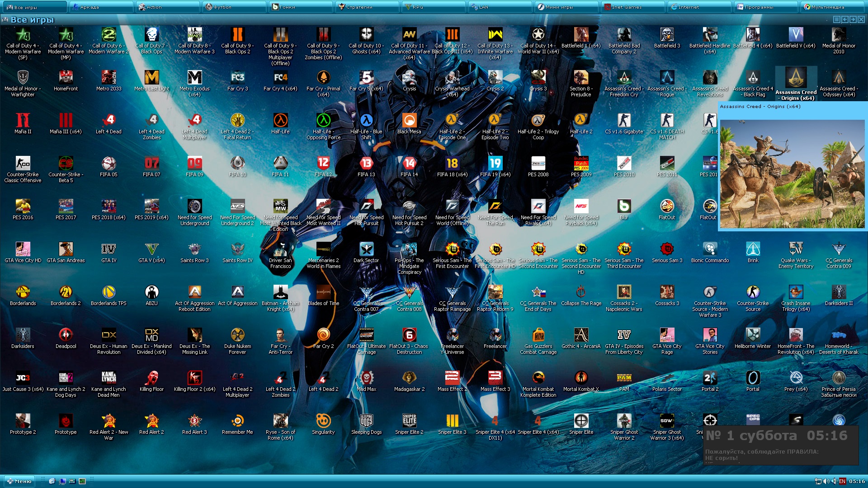Launch Blur racing game

point(624,210)
